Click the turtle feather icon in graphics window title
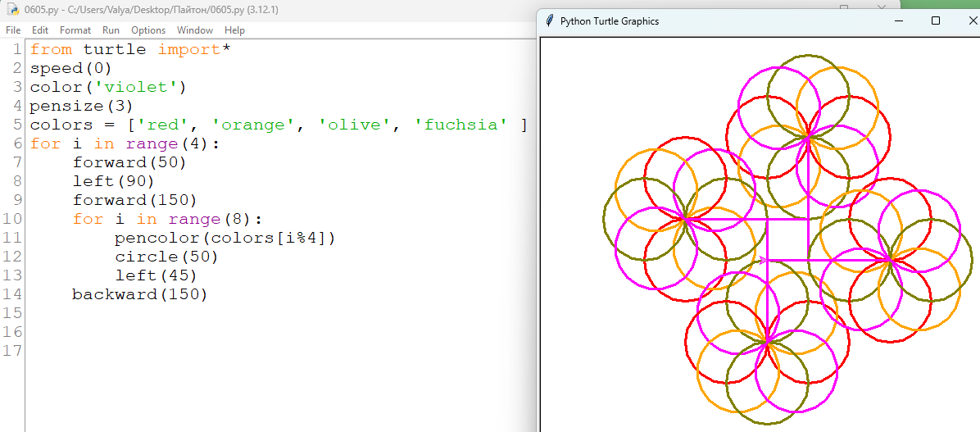This screenshot has height=432, width=980. (549, 20)
